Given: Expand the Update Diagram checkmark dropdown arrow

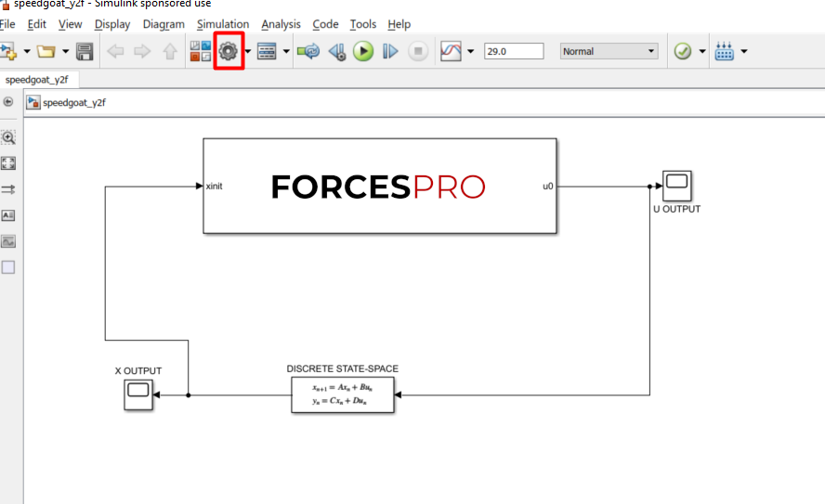Looking at the screenshot, I should 702,51.
